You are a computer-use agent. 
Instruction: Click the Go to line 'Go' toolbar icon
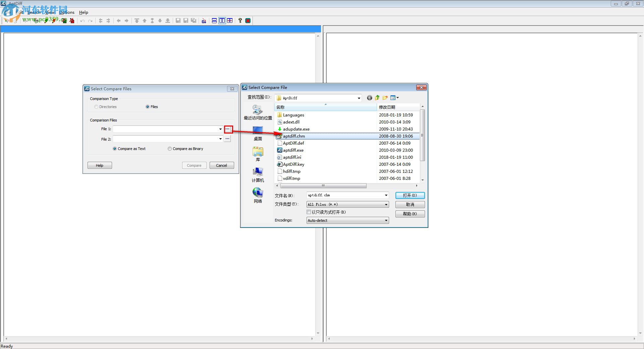[x=204, y=21]
